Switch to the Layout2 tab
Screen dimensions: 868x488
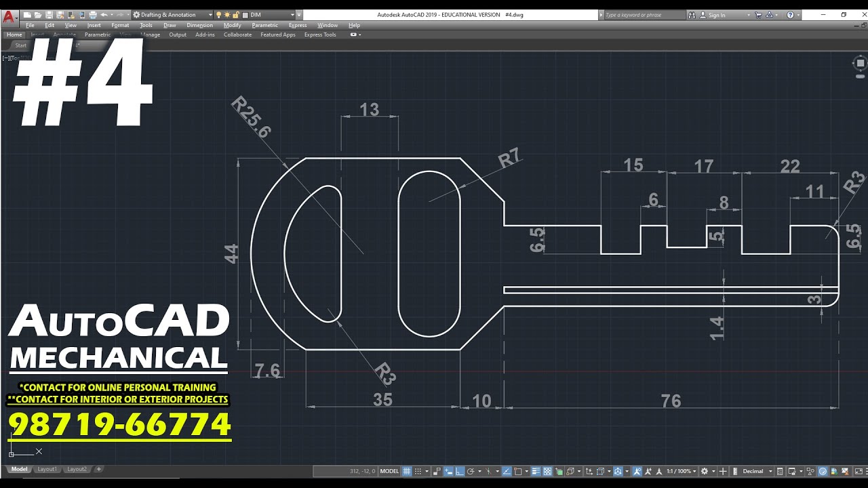(77, 469)
